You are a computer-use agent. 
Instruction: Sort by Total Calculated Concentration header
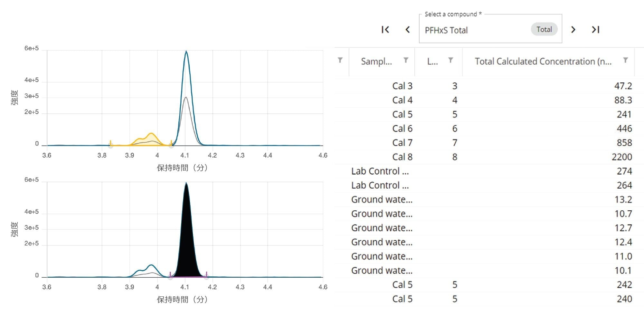(543, 61)
